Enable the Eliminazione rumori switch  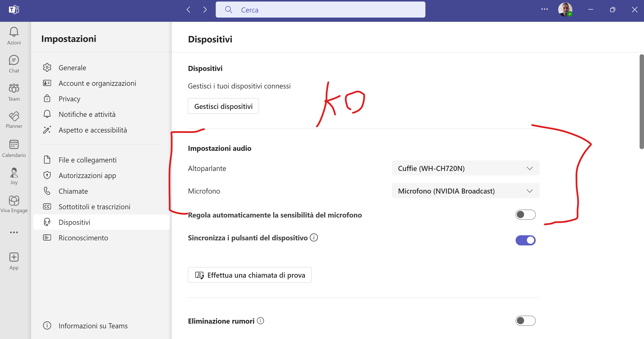[526, 321]
